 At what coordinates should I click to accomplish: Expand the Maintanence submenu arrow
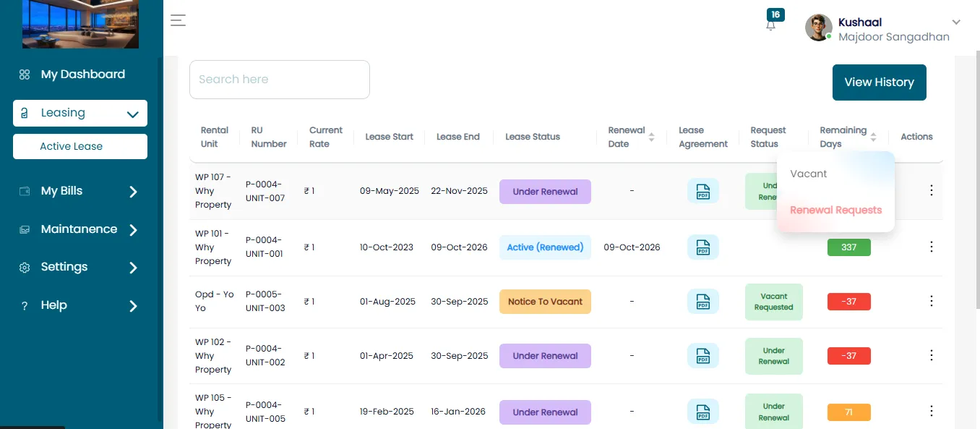click(133, 230)
